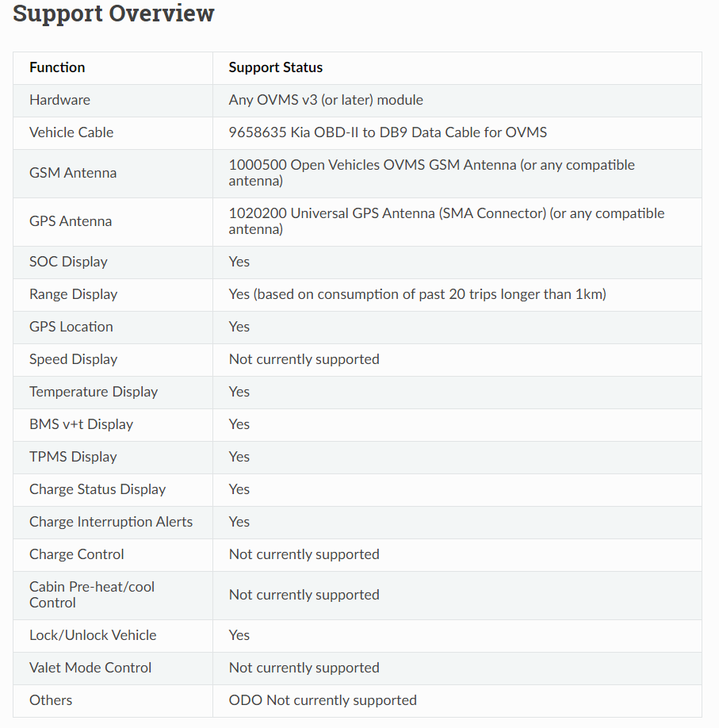Viewport: 719px width, 728px height.
Task: Click the Hardware row label
Action: 60,100
